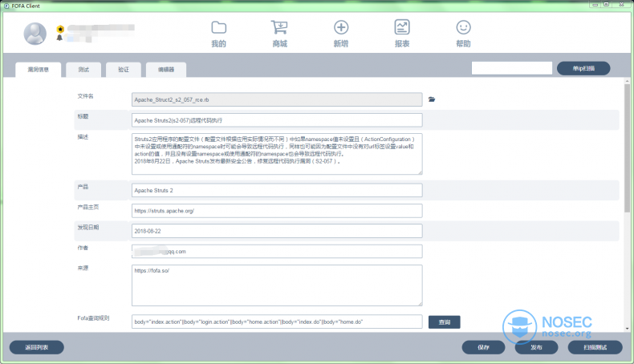
Task: Switch to the 编辑器 tab
Action: [166, 70]
